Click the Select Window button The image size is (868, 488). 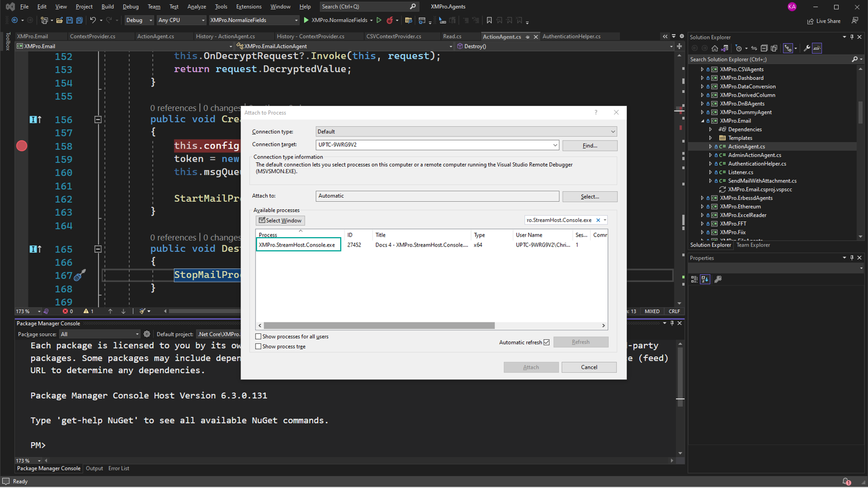(x=280, y=221)
